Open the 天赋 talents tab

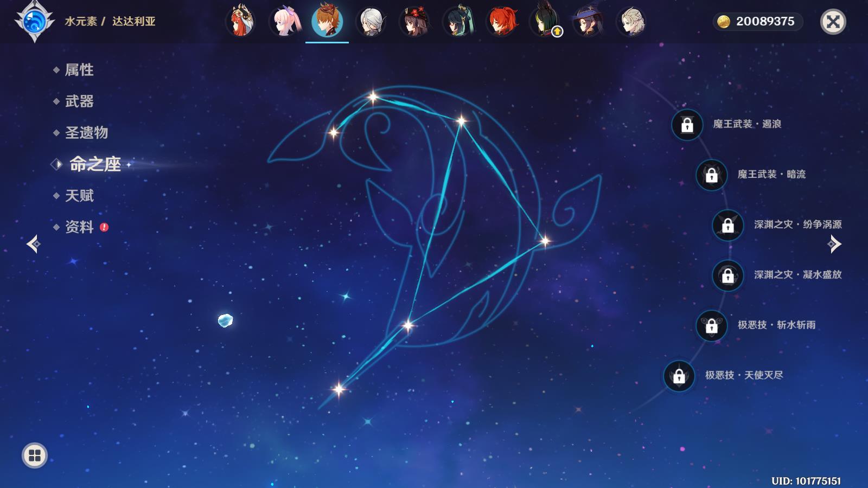[x=79, y=196]
